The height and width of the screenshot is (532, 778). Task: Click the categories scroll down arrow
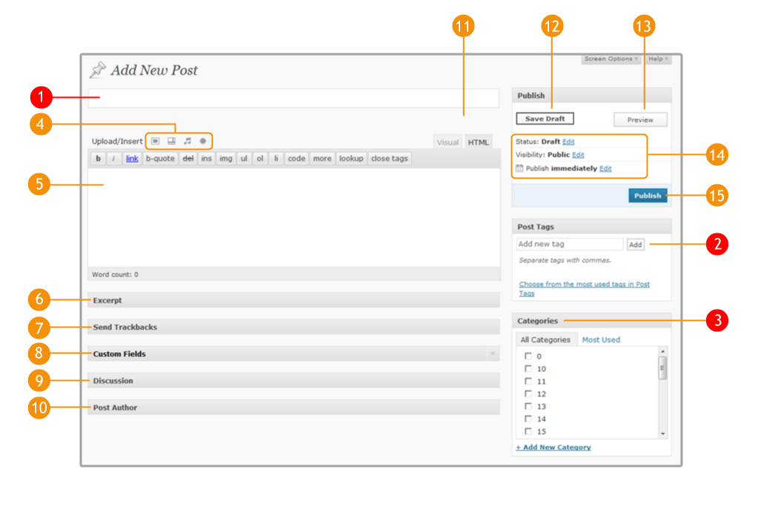[x=662, y=433]
